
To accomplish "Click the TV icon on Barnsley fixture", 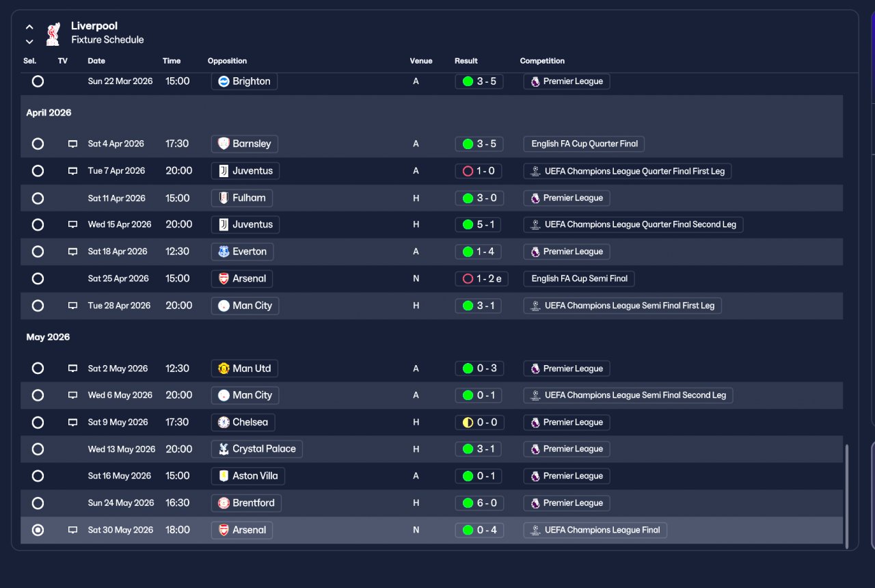I will 72,144.
